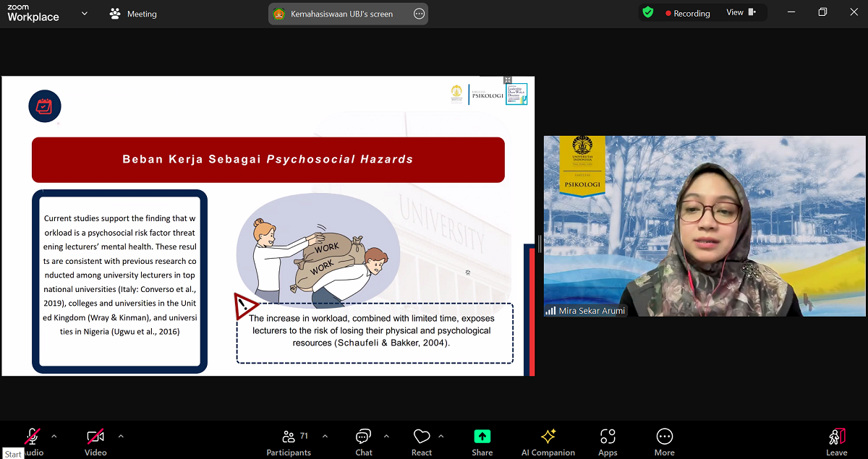Screen dimensions: 868x459
Task: Leave the meeting
Action: [x=836, y=442]
